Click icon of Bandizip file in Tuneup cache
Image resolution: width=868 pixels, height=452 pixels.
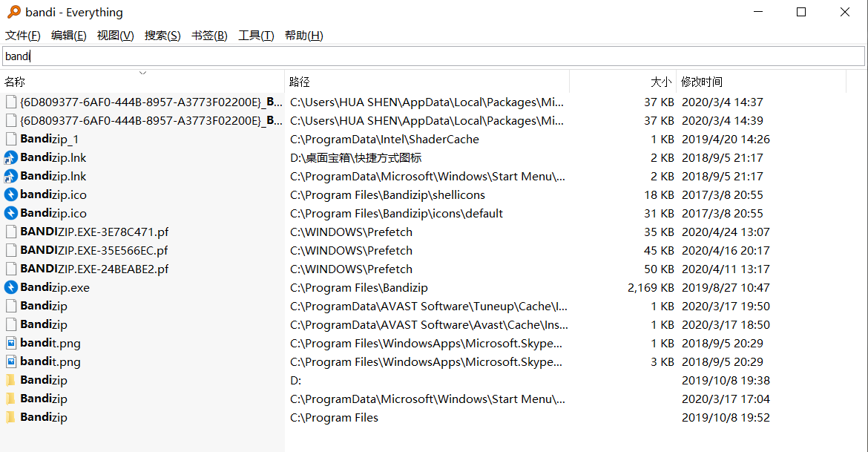pos(11,306)
